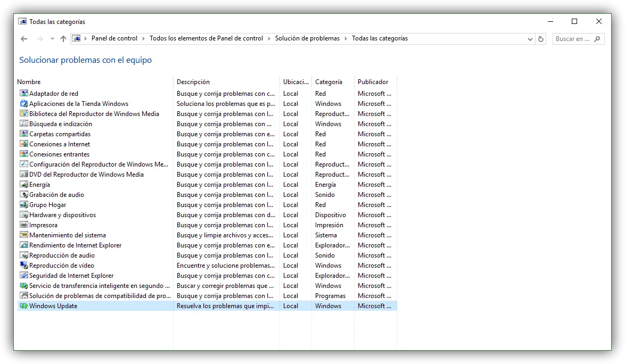Click the Programas category cell
Image resolution: width=625 pixels, height=364 pixels.
(x=331, y=296)
